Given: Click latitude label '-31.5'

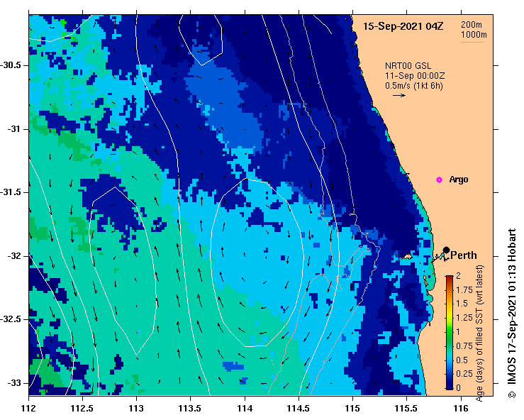Looking at the screenshot, I should pos(11,192).
